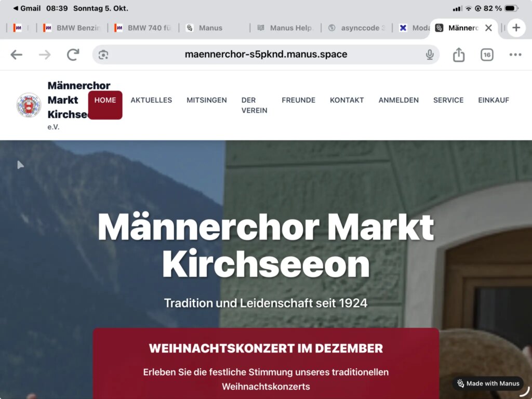Open the KONTAKT navigation link

coord(347,100)
